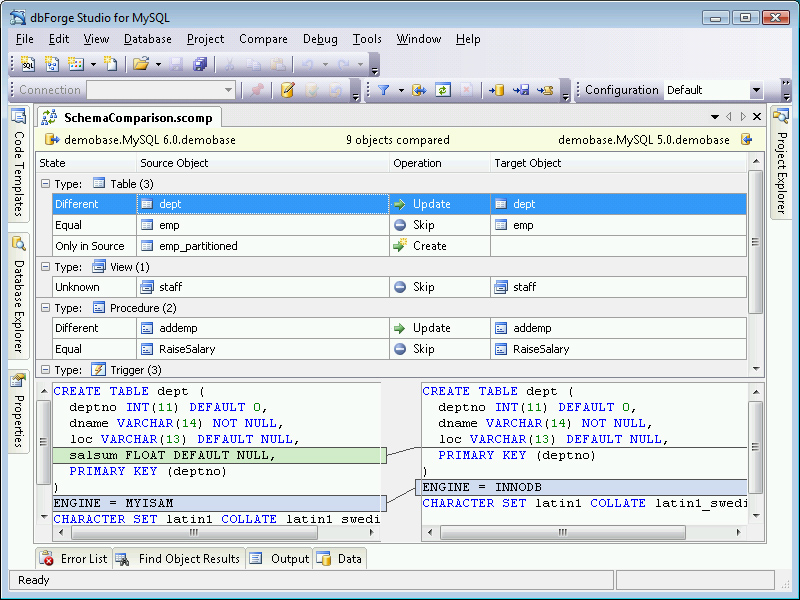The width and height of the screenshot is (800, 600).
Task: Click the Update operation for addemp
Action: [x=439, y=328]
